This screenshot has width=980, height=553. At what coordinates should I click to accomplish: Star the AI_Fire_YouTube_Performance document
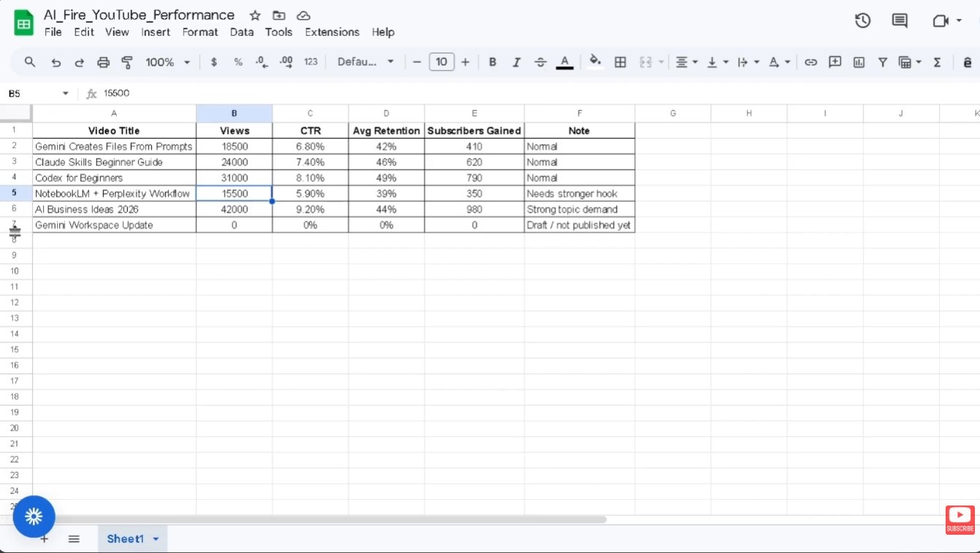(x=255, y=15)
